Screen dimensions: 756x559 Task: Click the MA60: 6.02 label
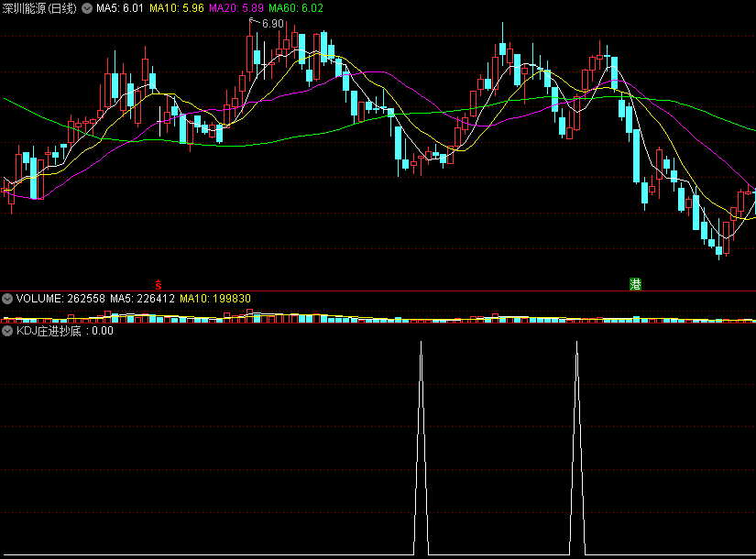click(296, 8)
